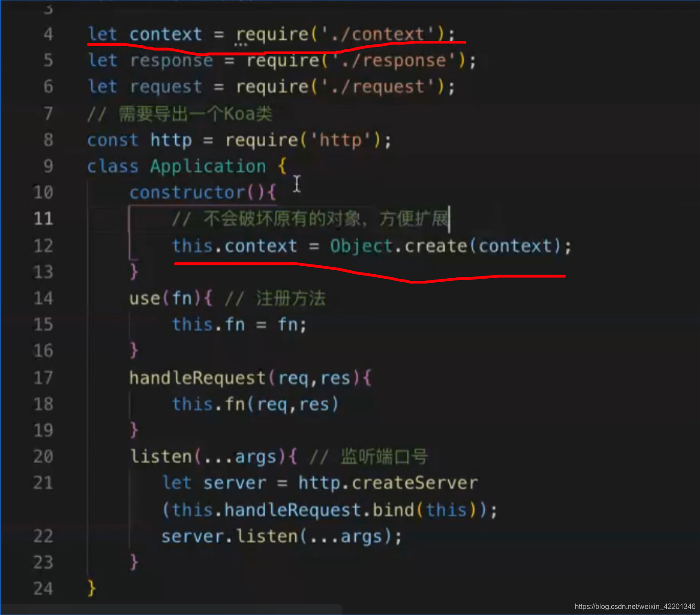Click 'Object' in Object.create call

point(361,245)
